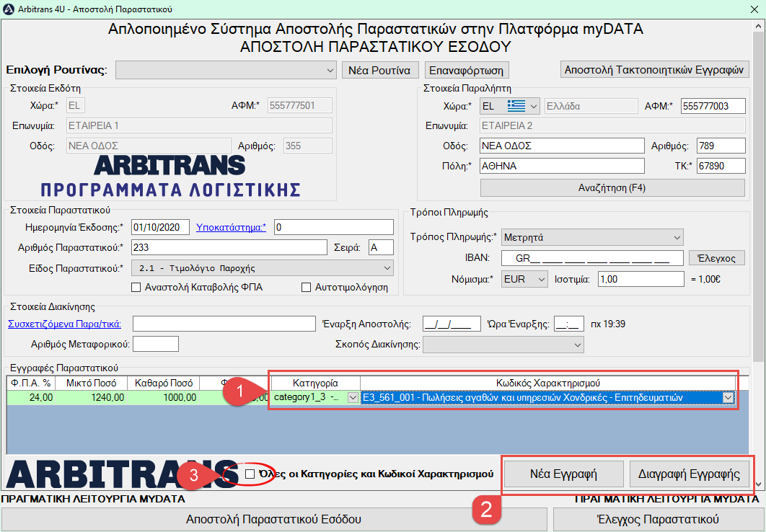The width and height of the screenshot is (766, 532).
Task: Select the Μικτό Ποσό cell 1240,00
Action: click(92, 398)
